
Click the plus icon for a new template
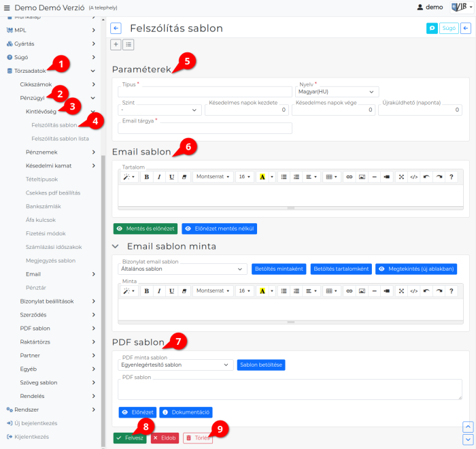pos(116,45)
